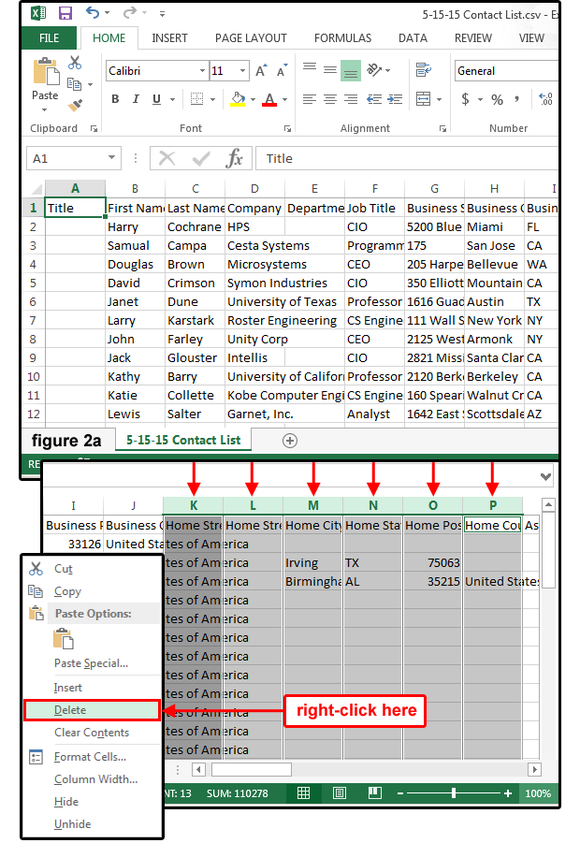
Task: Open the INSERT ribbon tab
Action: (170, 38)
